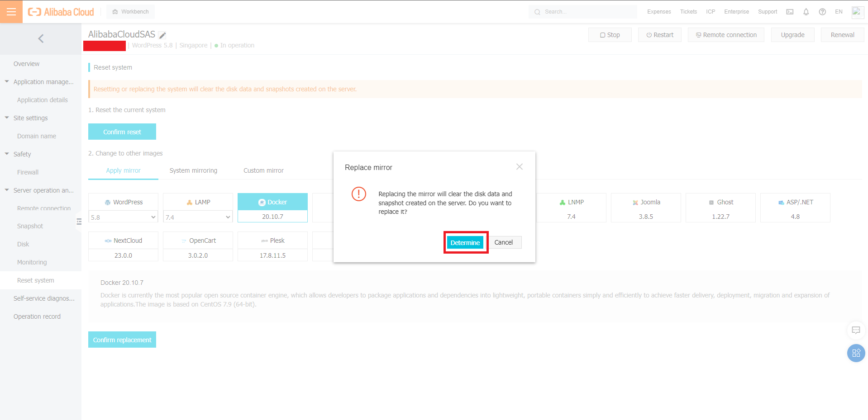Open Remote connection from header

tap(726, 35)
